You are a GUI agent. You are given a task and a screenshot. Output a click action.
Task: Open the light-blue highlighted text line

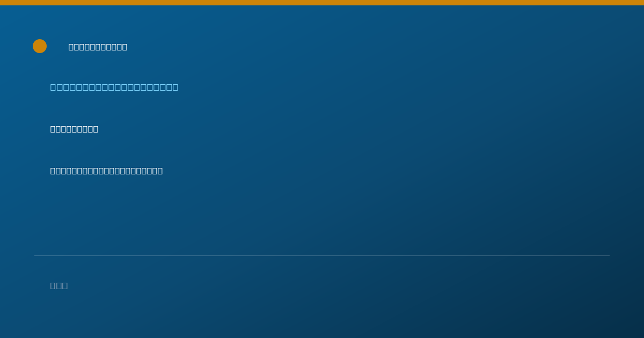click(x=114, y=87)
